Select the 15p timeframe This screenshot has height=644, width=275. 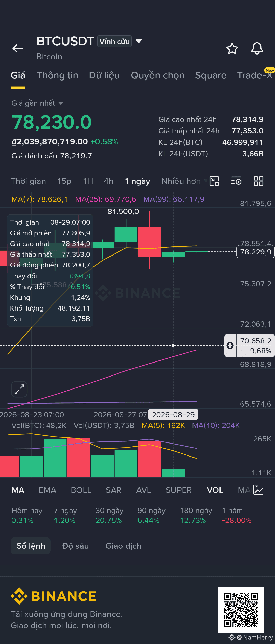point(64,181)
